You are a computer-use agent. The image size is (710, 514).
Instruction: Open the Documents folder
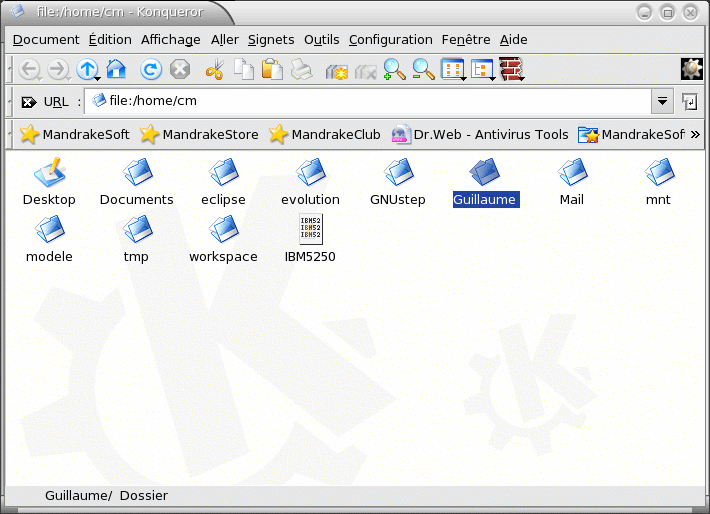click(x=137, y=182)
